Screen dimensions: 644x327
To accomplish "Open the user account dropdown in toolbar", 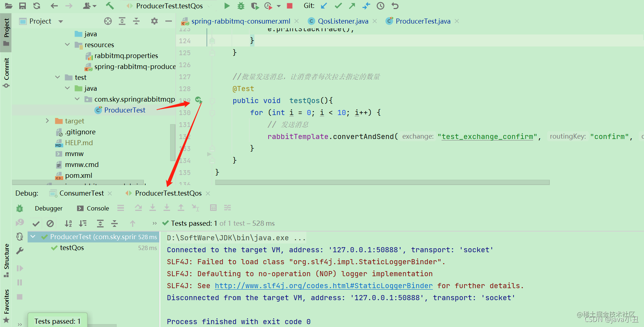I will 89,6.
